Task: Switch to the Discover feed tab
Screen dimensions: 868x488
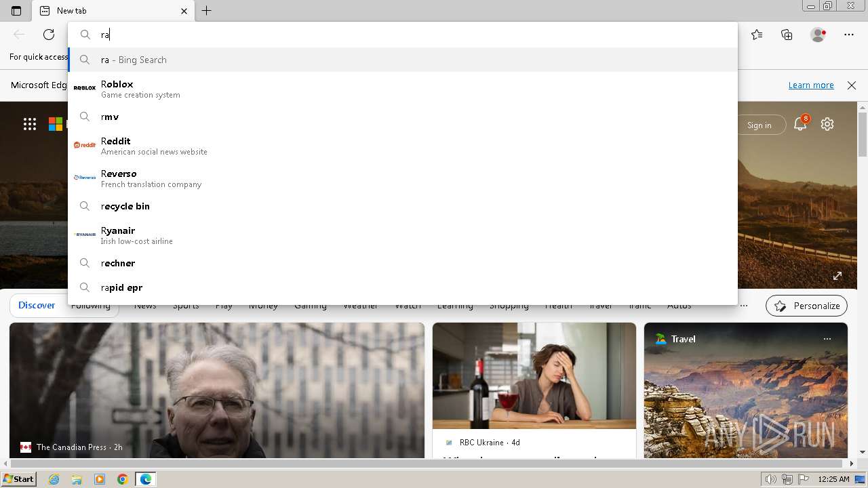Action: tap(37, 306)
